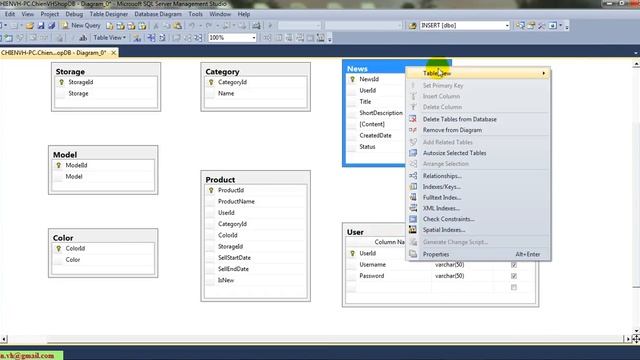Open the Window menu
The height and width of the screenshot is (360, 640).
point(220,14)
